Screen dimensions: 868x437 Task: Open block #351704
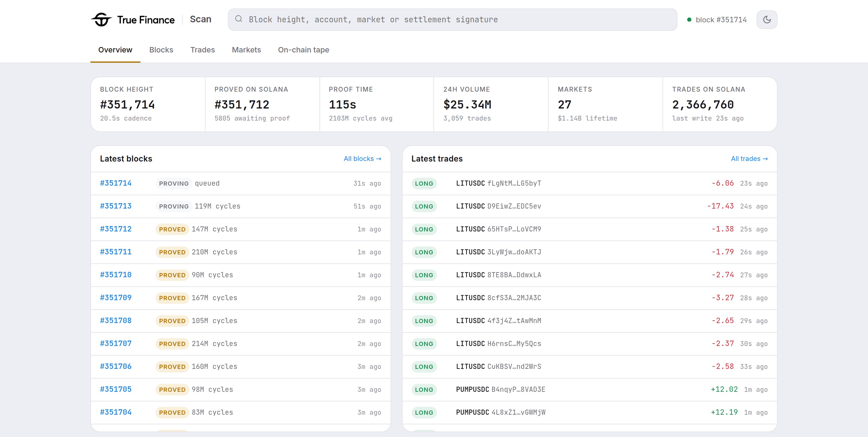(115, 412)
